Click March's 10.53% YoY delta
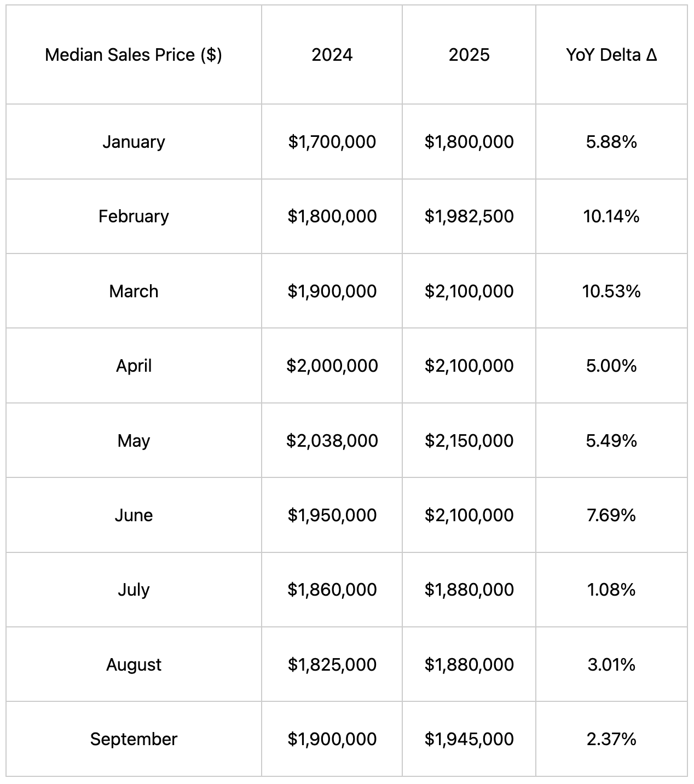This screenshot has height=784, width=694. pos(611,291)
